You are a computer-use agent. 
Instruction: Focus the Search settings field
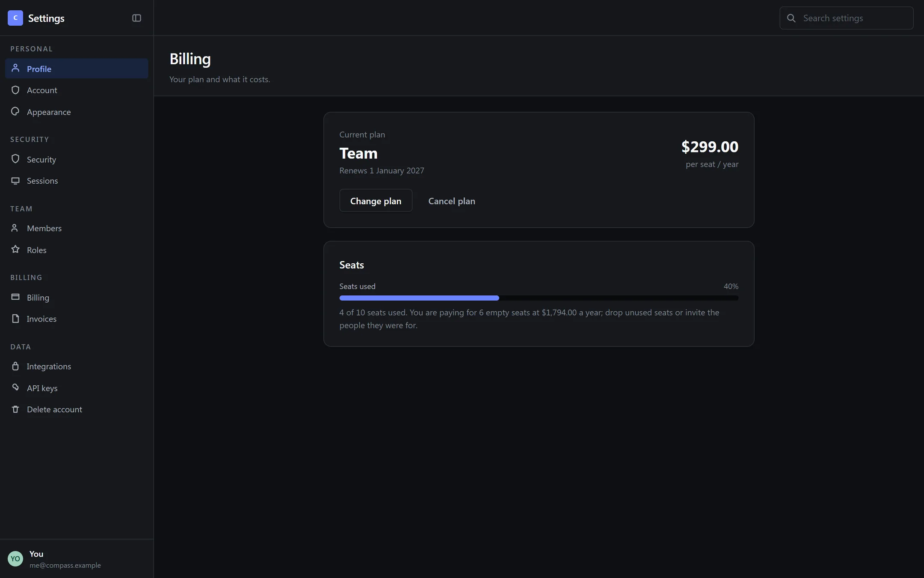pos(846,18)
